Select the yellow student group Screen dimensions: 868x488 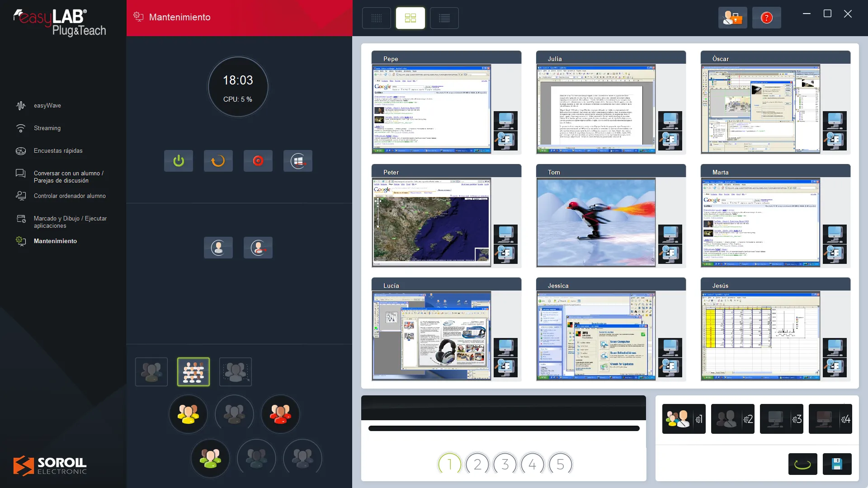(189, 414)
